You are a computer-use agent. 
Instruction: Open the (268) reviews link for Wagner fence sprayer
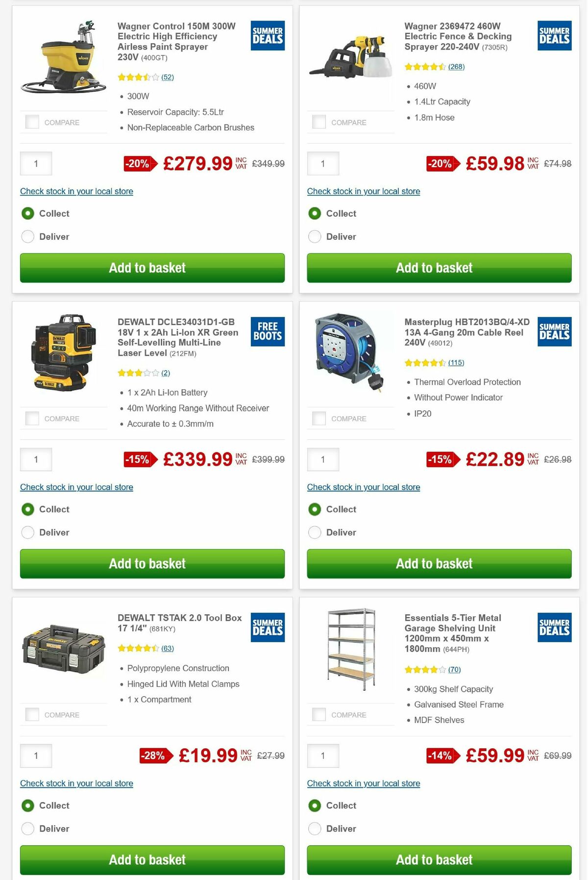point(457,66)
